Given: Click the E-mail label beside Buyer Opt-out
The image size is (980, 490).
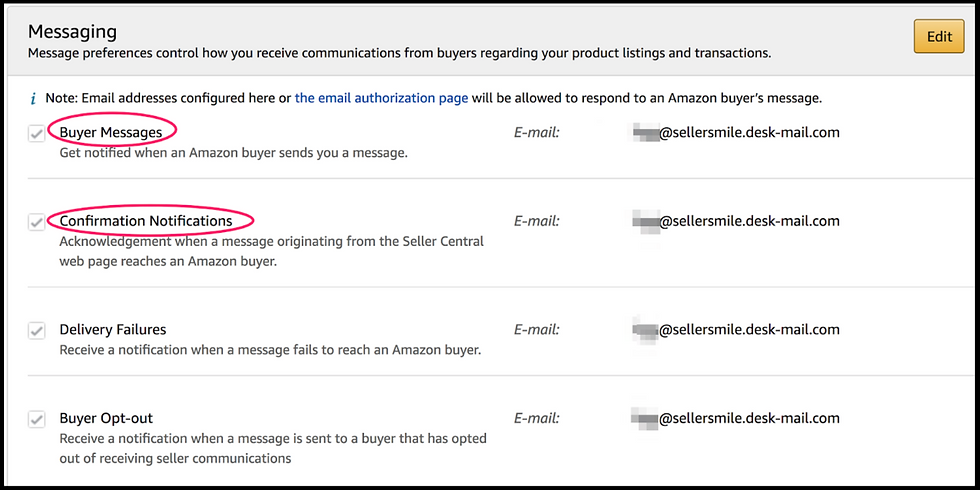Looking at the screenshot, I should click(536, 418).
